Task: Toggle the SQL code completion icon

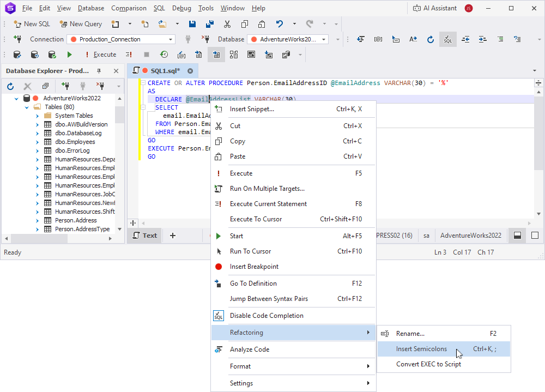Action: pos(447,39)
